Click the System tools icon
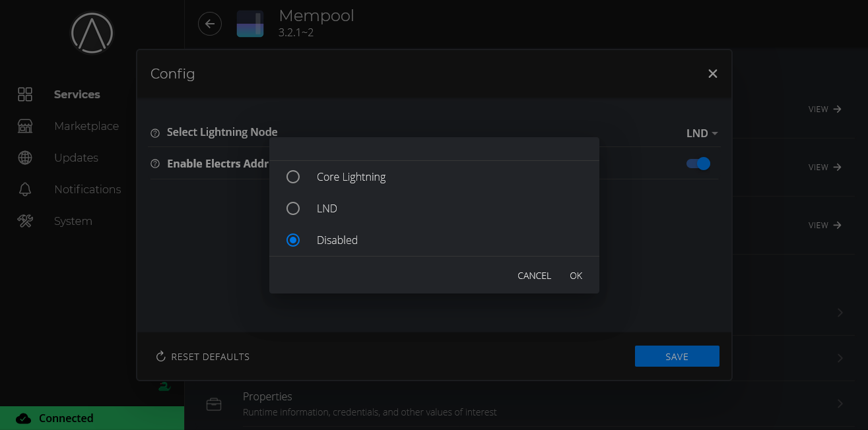 [x=25, y=221]
